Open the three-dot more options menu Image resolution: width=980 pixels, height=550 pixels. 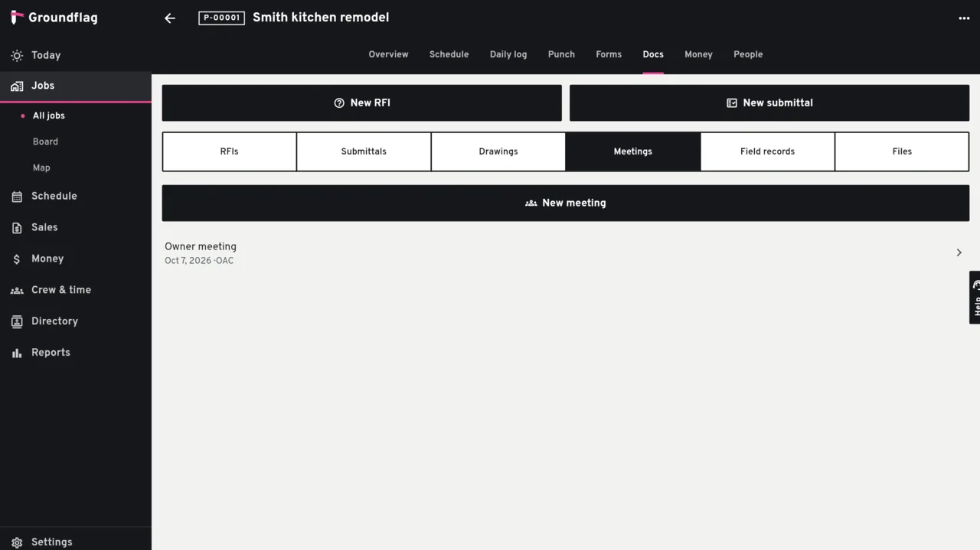pos(964,18)
